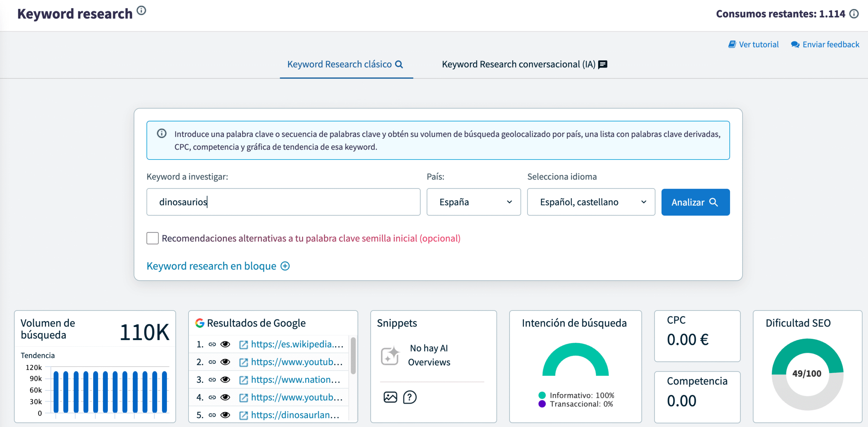Select the Keyword Research clásico tab
868x427 pixels.
click(345, 64)
